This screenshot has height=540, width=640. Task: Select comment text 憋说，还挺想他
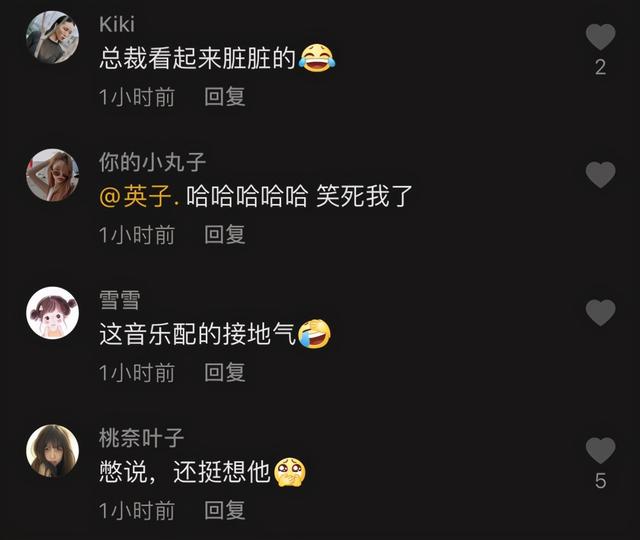(x=185, y=472)
